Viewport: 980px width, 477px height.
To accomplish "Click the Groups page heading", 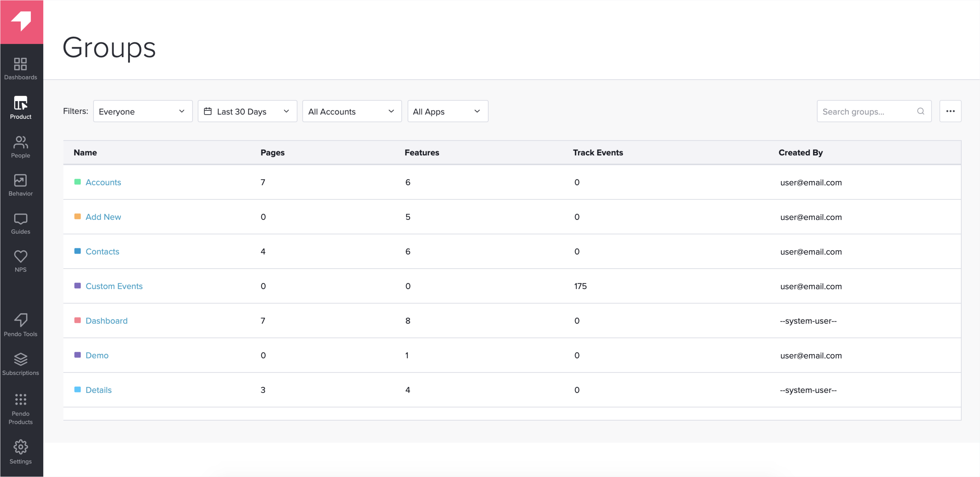I will tap(109, 48).
